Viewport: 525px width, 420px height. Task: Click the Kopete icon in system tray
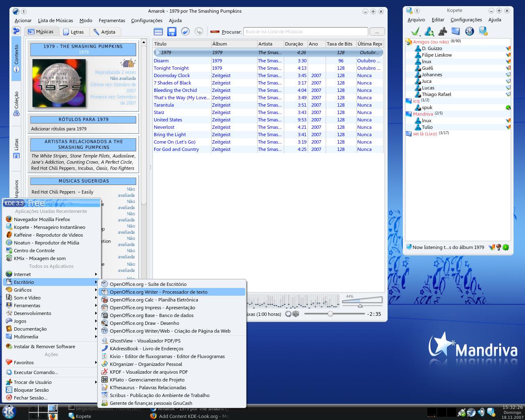click(491, 412)
